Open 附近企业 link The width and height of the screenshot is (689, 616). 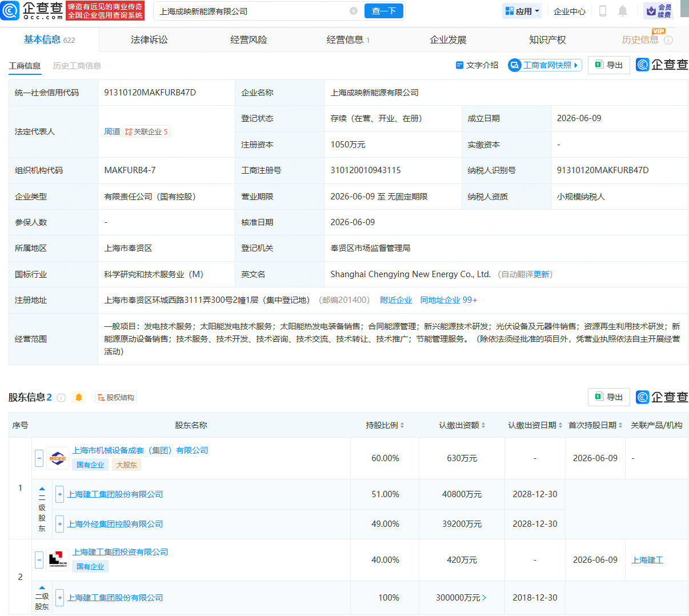[x=396, y=300]
